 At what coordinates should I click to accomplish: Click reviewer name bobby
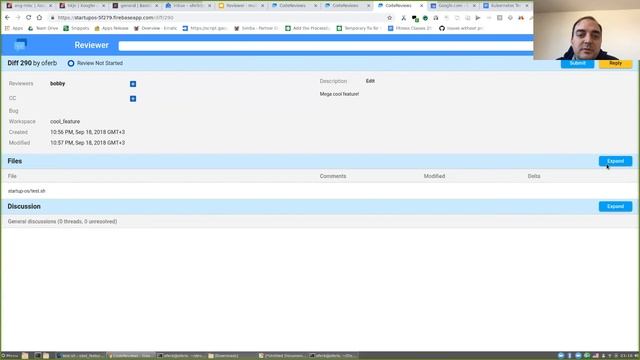point(58,84)
